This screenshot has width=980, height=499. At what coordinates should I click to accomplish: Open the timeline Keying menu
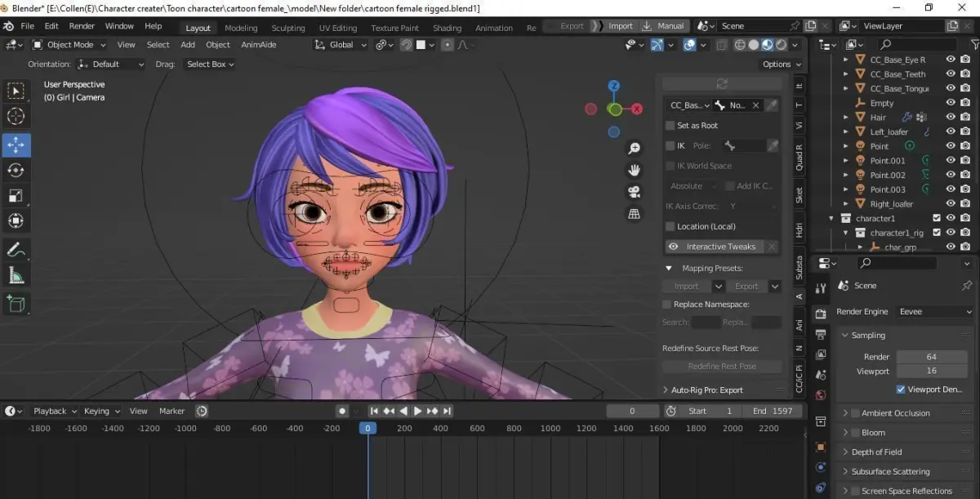coord(101,411)
